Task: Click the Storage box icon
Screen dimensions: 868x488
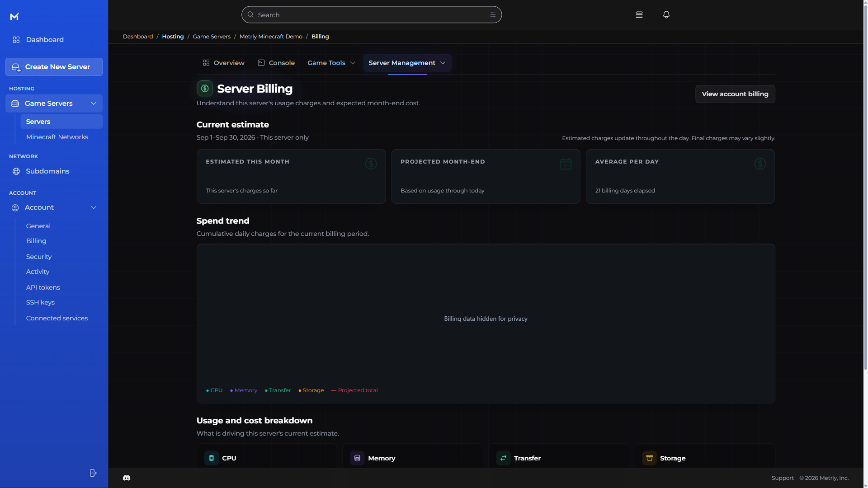Action: point(649,458)
